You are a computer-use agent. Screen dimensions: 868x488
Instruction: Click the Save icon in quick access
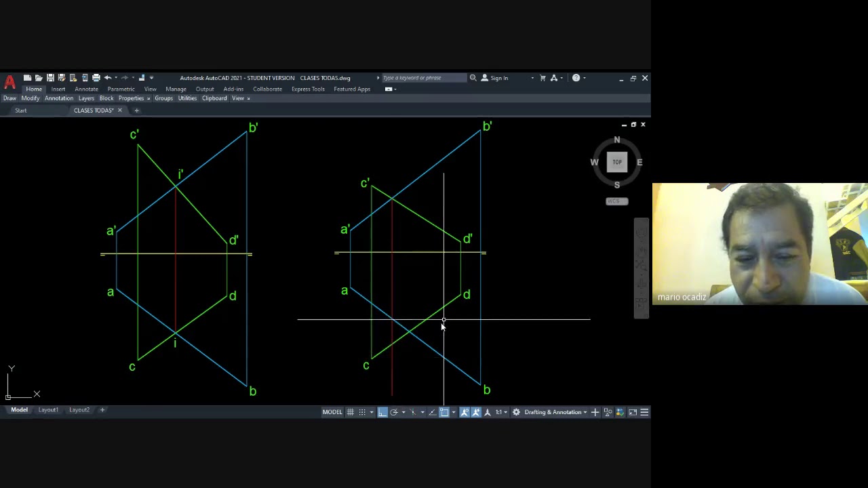coord(50,78)
